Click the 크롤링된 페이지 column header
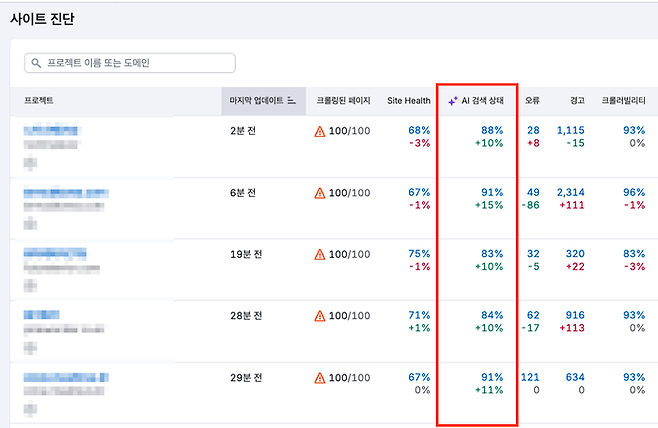658x428 pixels. coord(343,101)
